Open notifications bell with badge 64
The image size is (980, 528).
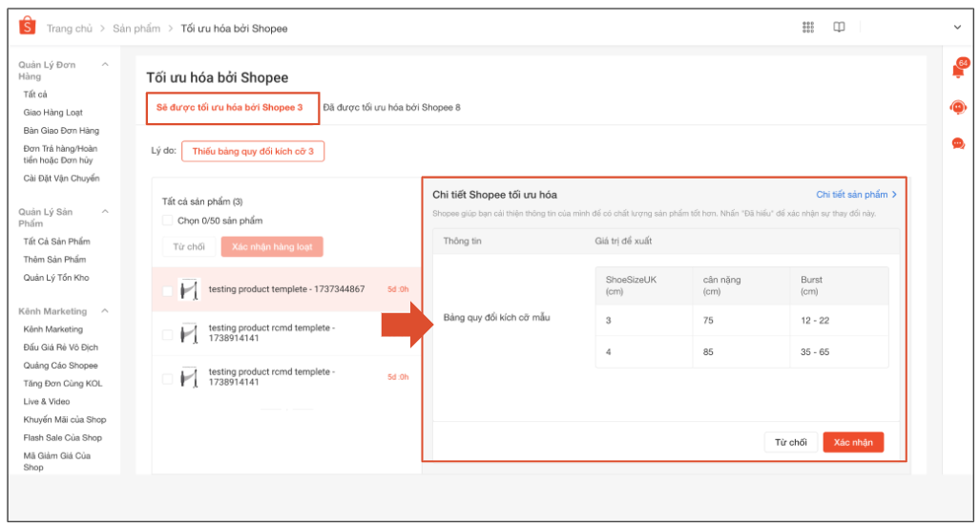[x=959, y=69]
